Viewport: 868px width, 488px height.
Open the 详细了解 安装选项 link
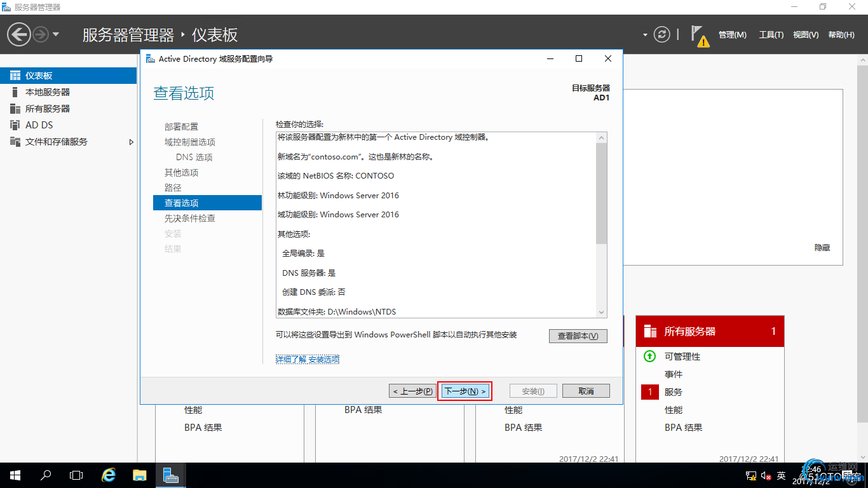[308, 359]
